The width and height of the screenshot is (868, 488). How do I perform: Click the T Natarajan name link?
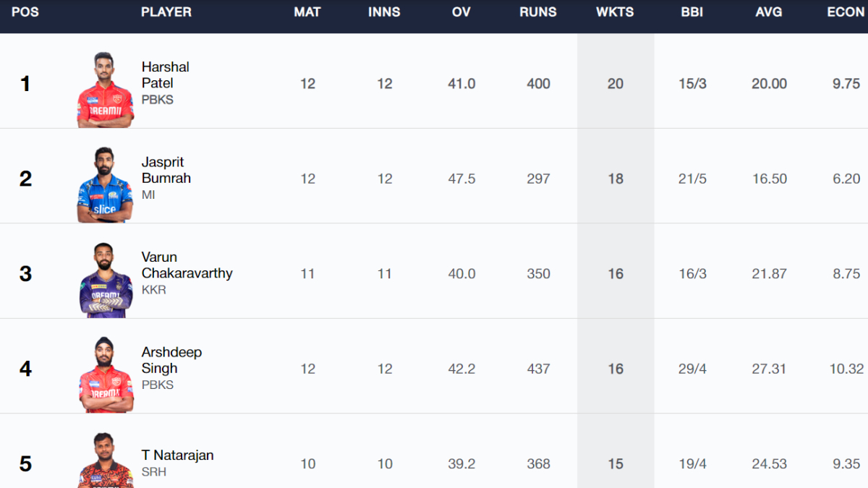[177, 455]
